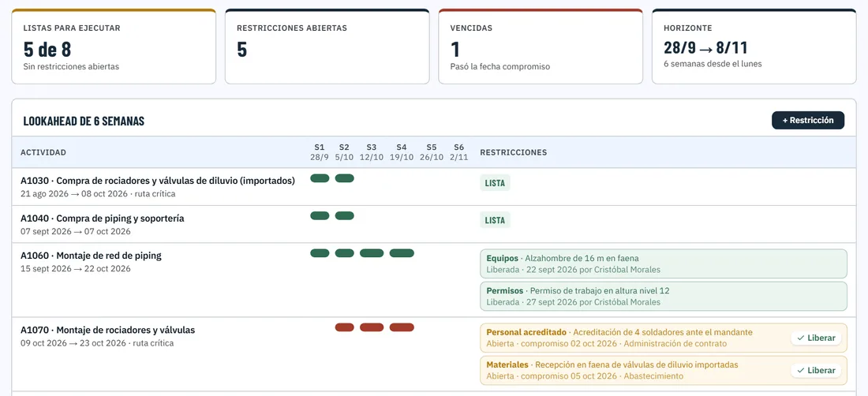Click activity A1040 Compra de piping y soportería
Screen dimensions: 868x396
click(x=103, y=219)
